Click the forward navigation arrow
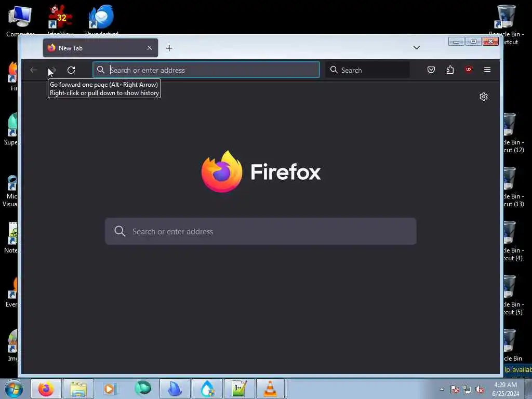 point(52,70)
